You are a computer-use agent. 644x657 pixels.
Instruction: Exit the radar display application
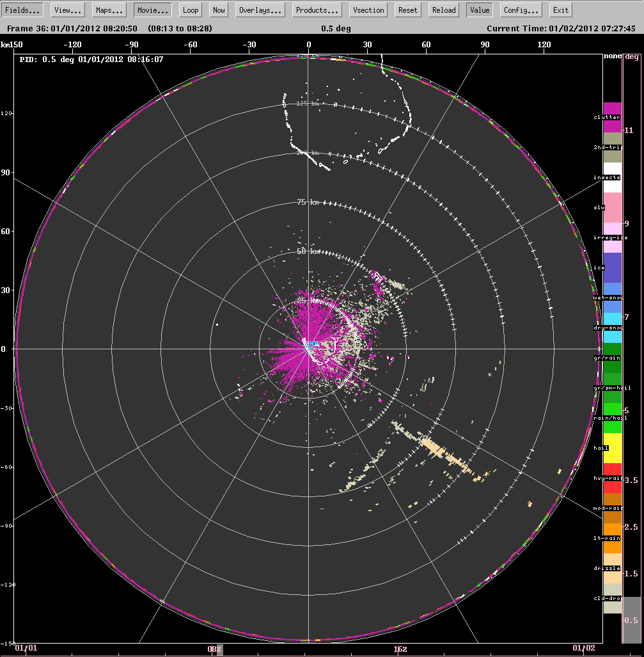(560, 10)
